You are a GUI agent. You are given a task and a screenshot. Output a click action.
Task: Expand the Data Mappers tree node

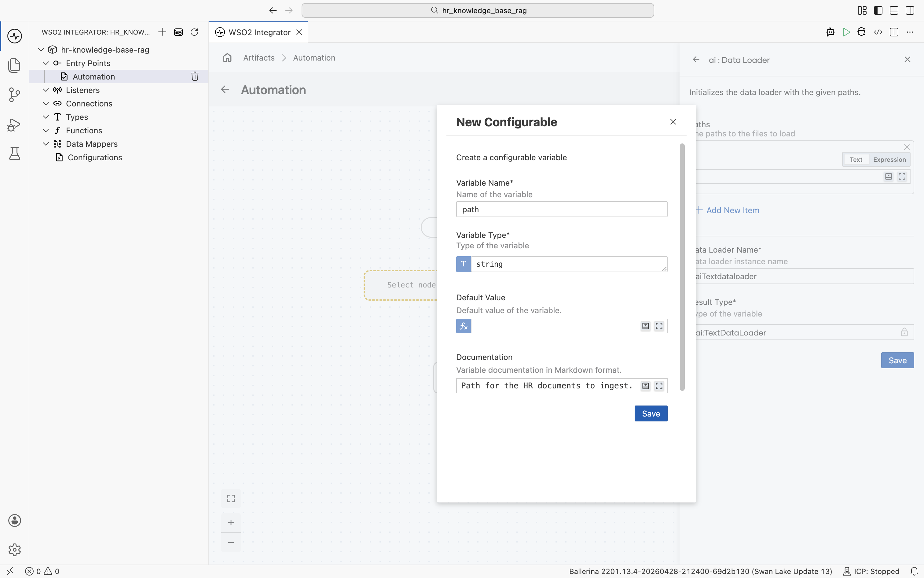pyautogui.click(x=46, y=144)
